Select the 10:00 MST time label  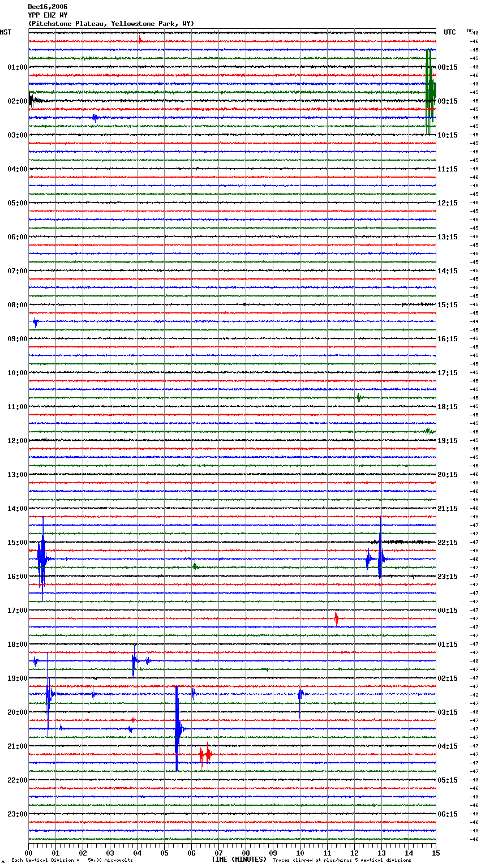coord(18,373)
